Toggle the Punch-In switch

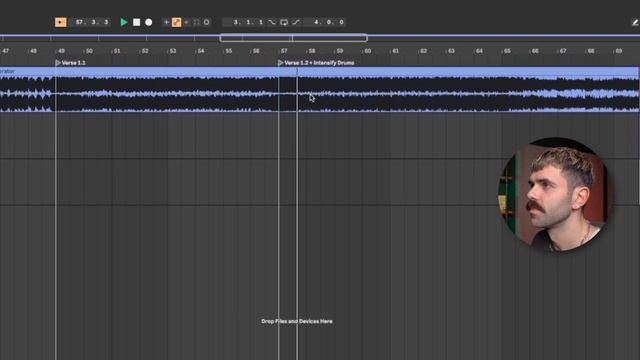coord(272,22)
